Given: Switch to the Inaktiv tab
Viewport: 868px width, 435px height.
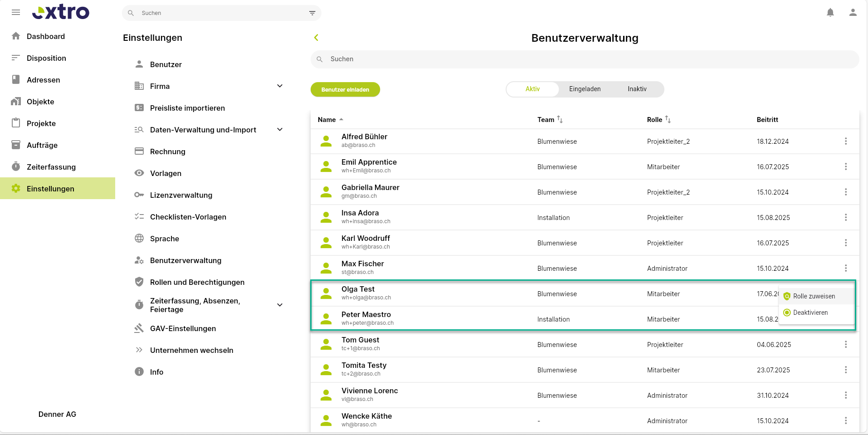Looking at the screenshot, I should click(637, 89).
